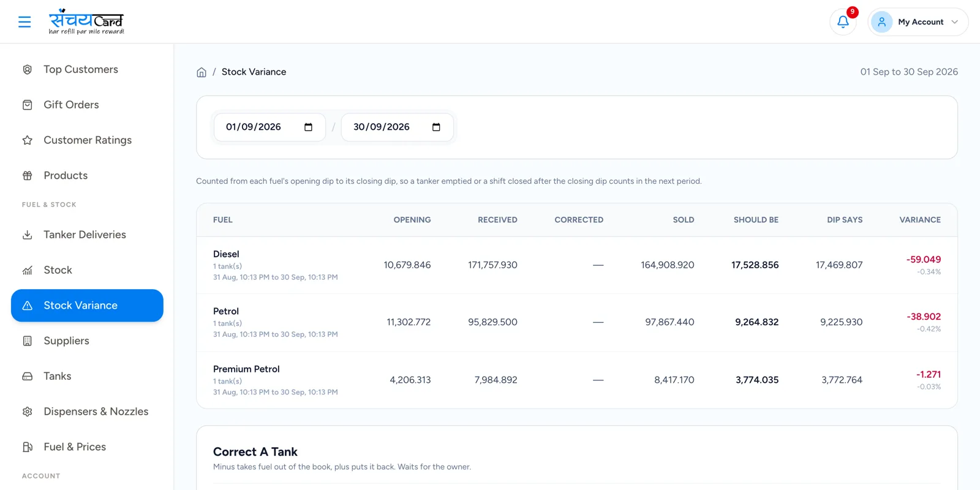Select the Premium Petrol row name
The width and height of the screenshot is (980, 490).
click(x=246, y=369)
